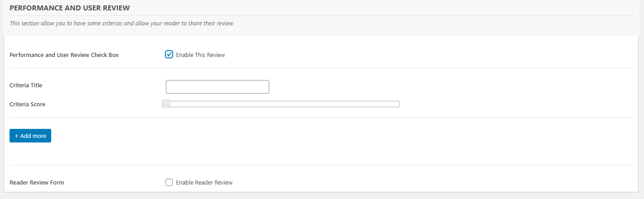The height and width of the screenshot is (199, 644).
Task: Click the blue checkmark in Enable This Review
Action: point(169,55)
